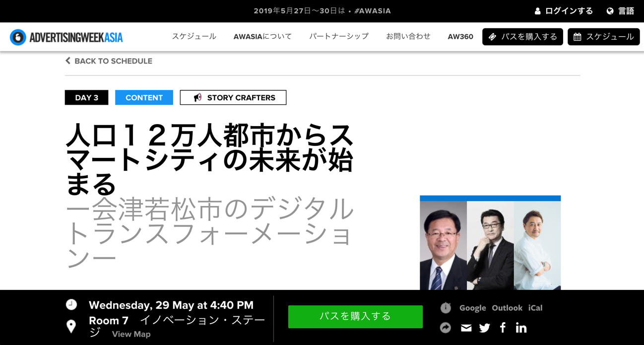Click the map pin location icon
This screenshot has width=644, height=345.
tap(71, 326)
